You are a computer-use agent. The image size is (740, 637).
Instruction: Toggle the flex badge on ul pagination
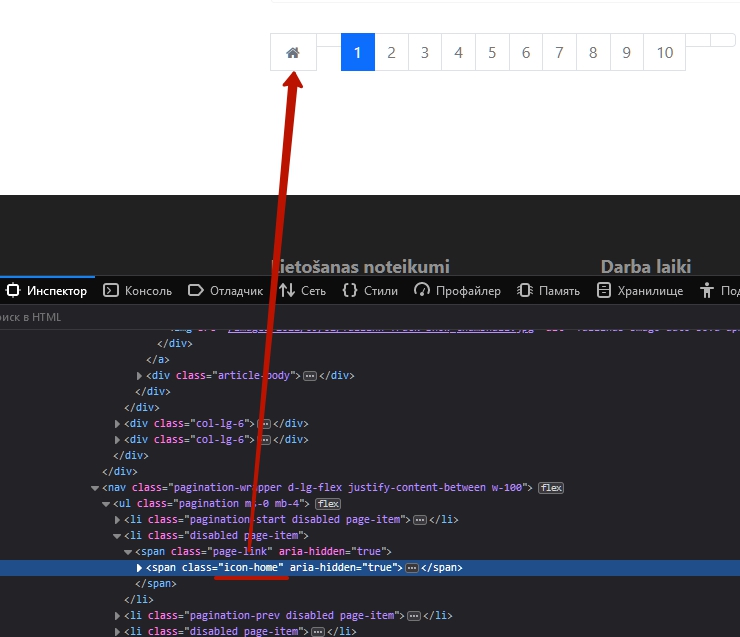328,504
